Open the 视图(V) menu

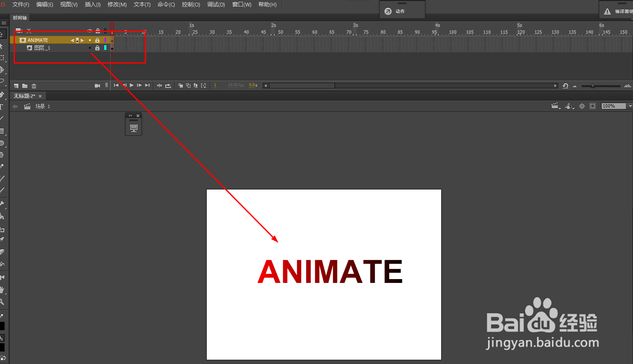[x=69, y=5]
